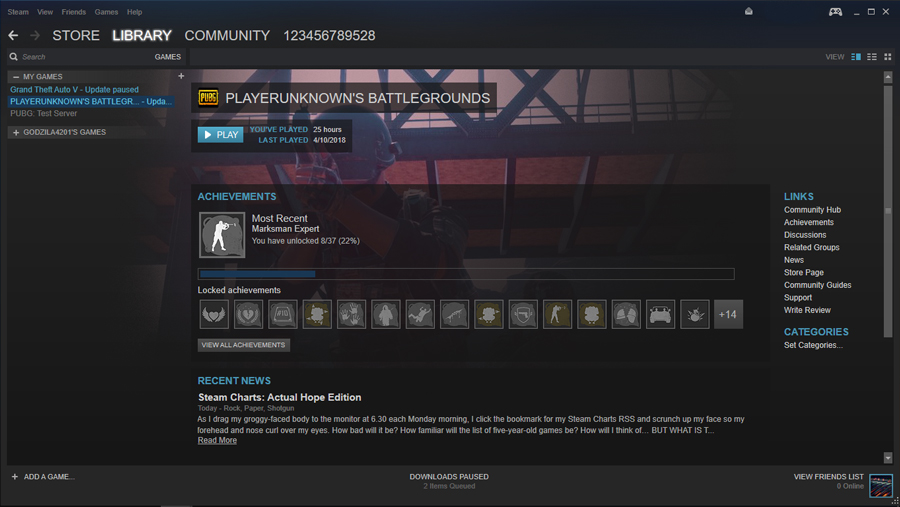Open Steam Charts: Actual Hope Edition headline
Screen dimensions: 900x507
280,397
